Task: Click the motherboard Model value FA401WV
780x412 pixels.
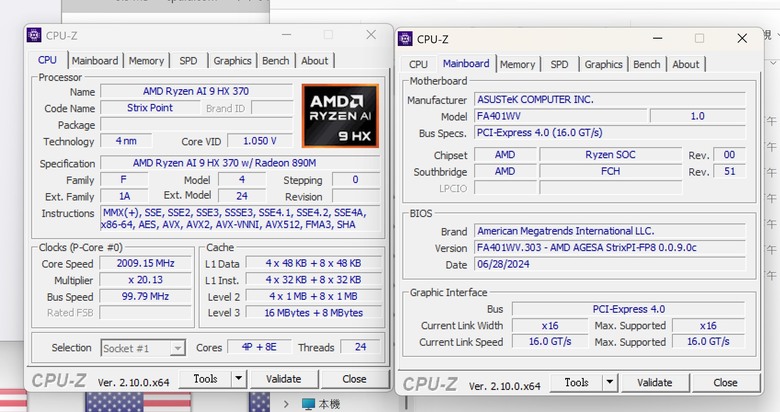Action: [x=561, y=116]
